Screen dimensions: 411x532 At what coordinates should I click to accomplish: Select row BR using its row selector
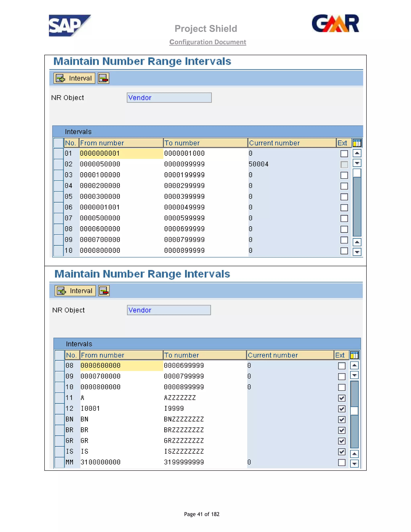60,430
